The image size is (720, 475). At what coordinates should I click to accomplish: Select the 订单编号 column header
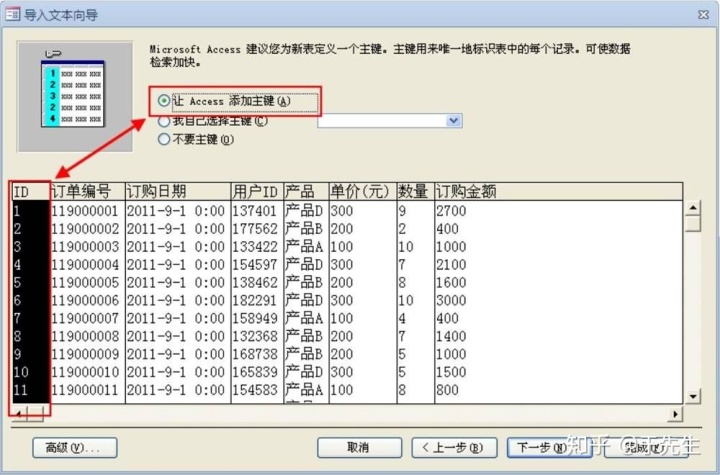pos(87,192)
